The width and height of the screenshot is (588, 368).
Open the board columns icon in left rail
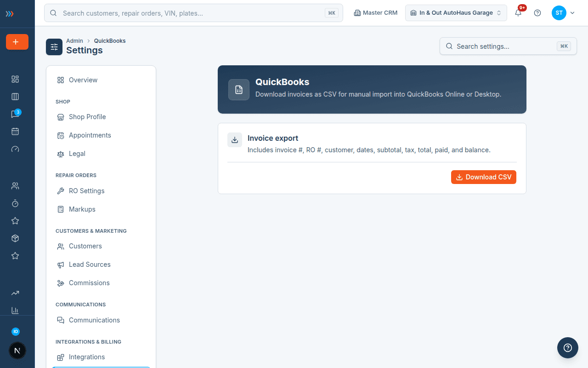click(15, 97)
